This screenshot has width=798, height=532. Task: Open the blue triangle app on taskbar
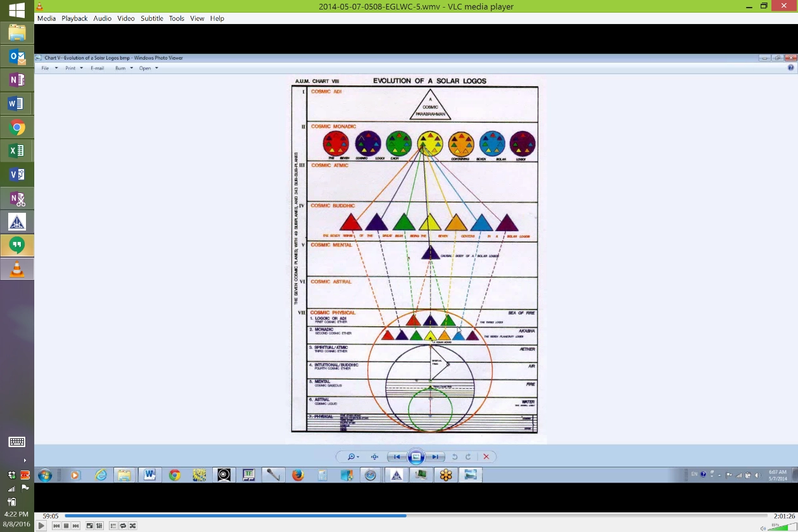coord(17,222)
